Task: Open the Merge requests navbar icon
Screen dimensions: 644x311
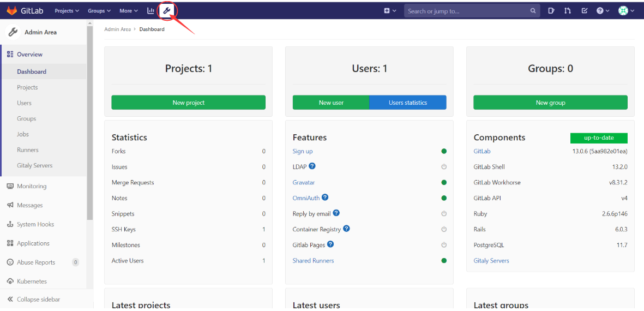Action: 568,10
